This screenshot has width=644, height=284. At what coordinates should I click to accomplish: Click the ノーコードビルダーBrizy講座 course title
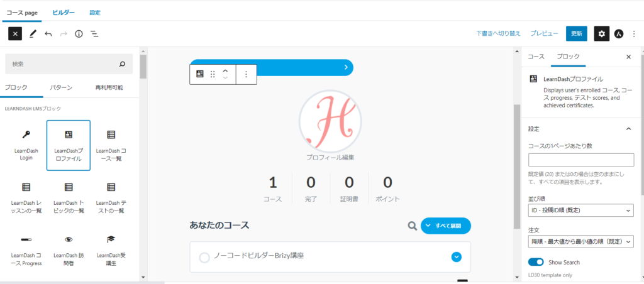coord(258,256)
